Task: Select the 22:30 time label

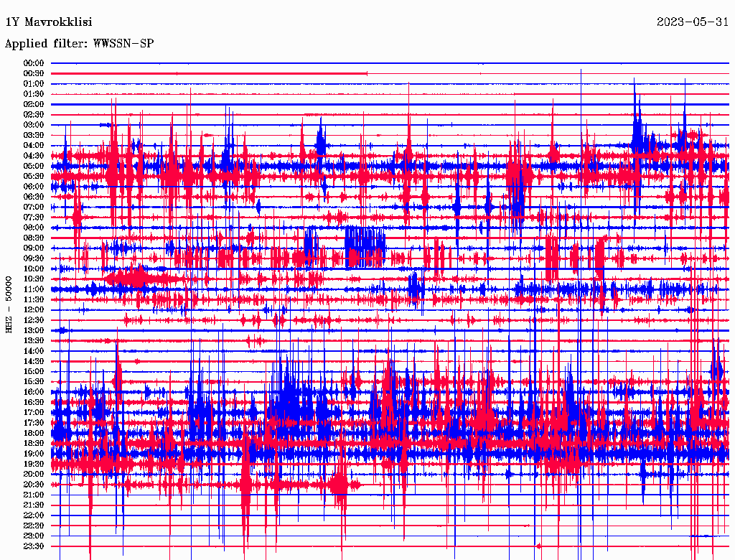Action: point(33,526)
